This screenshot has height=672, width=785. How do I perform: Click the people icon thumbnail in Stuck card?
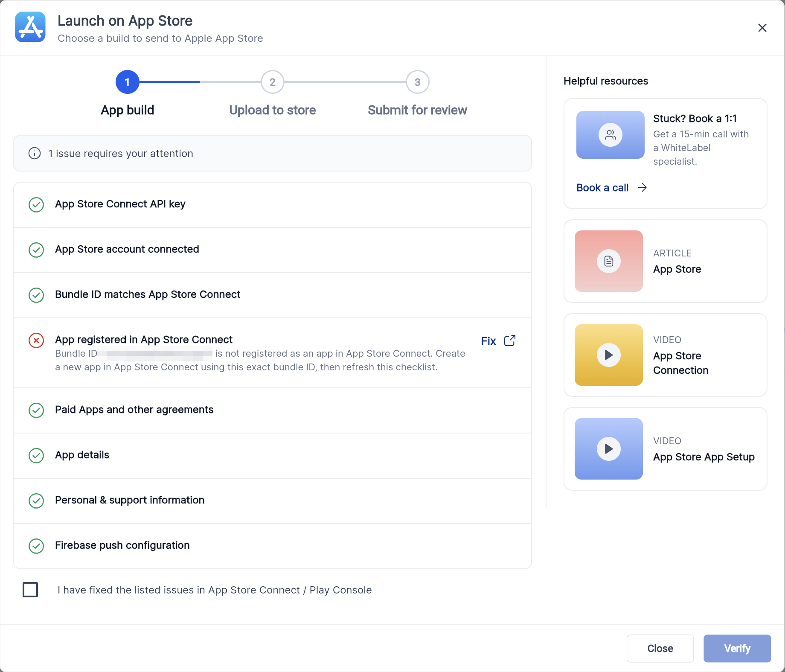pyautogui.click(x=611, y=135)
